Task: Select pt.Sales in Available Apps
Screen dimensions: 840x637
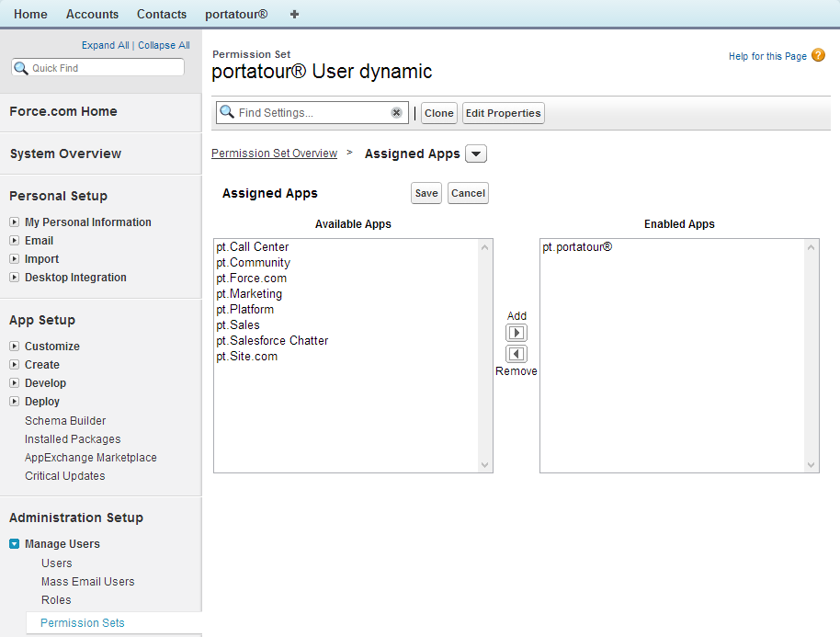Action: pyautogui.click(x=238, y=324)
